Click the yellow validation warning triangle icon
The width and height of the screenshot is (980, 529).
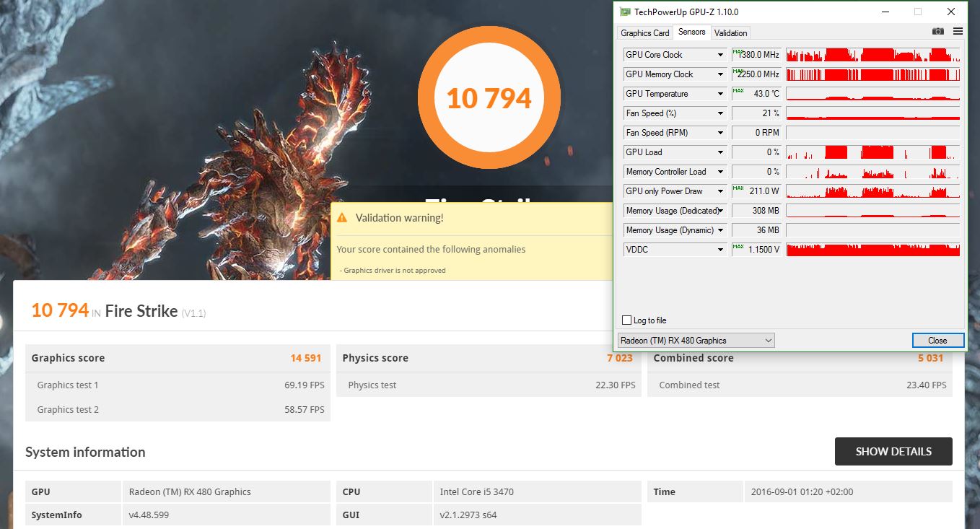[342, 217]
